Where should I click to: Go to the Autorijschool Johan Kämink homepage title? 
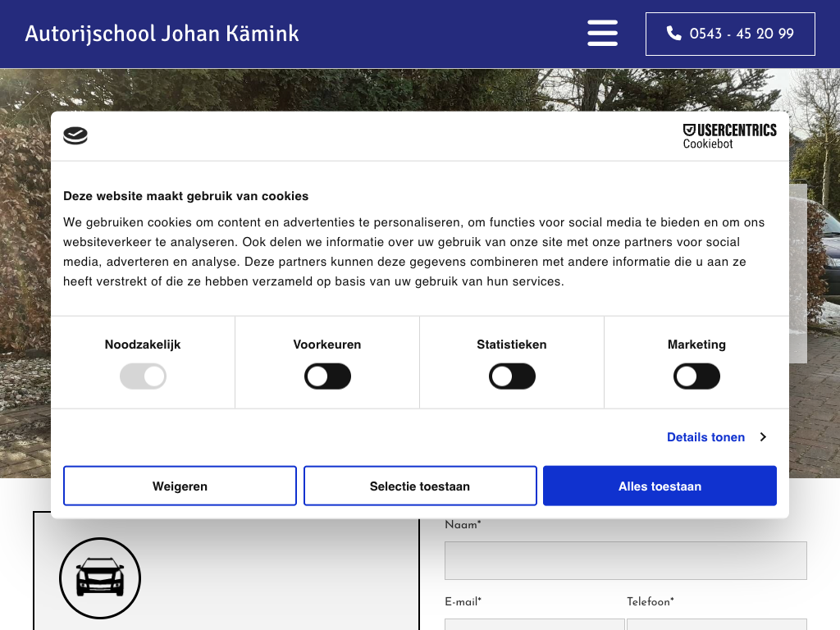pyautogui.click(x=162, y=34)
